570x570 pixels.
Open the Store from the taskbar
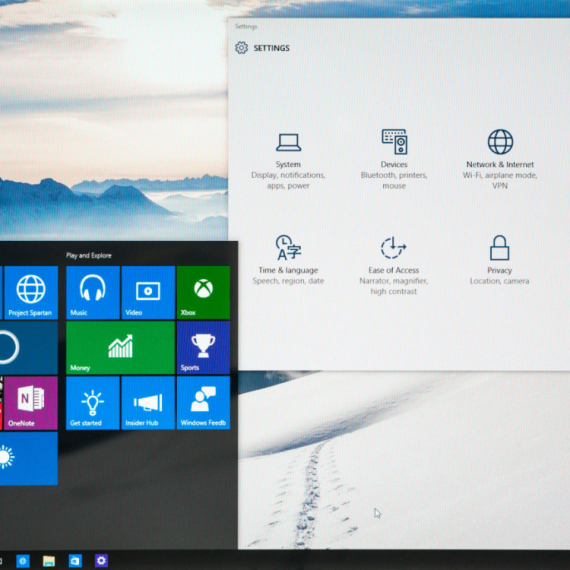tap(75, 561)
